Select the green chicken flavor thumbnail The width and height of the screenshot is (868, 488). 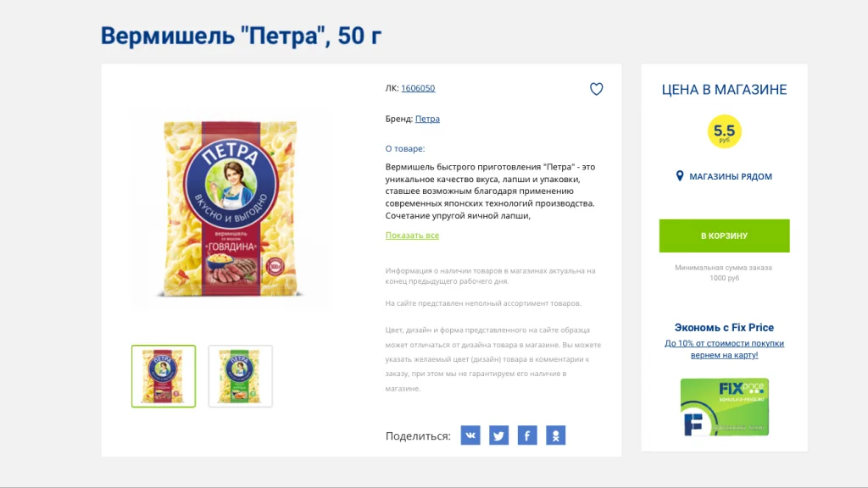[x=240, y=376]
